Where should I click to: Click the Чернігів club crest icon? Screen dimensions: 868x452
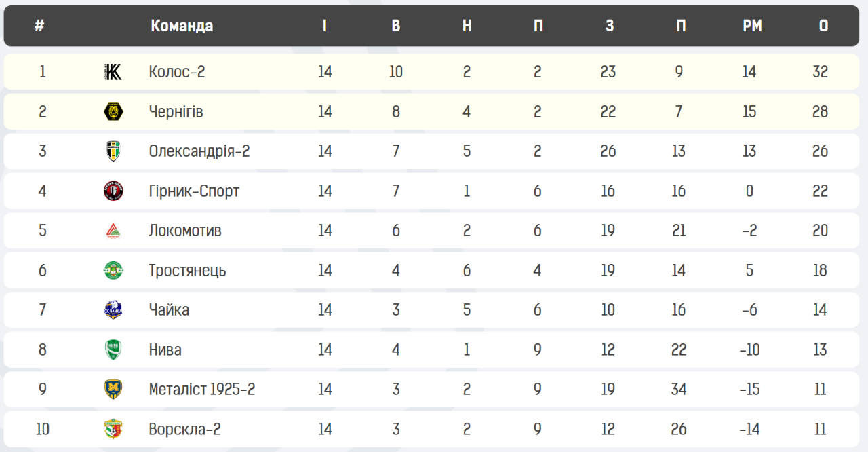[x=113, y=111]
